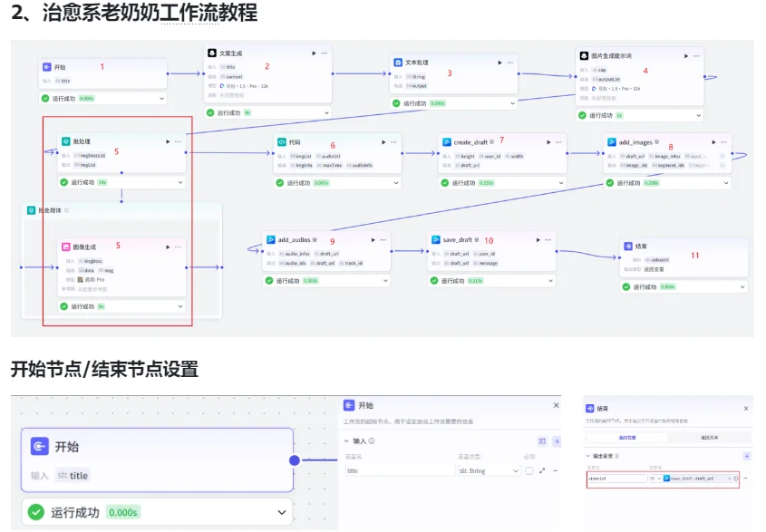Run the add_audios node with its play icon
The image size is (766, 532).
coord(373,240)
